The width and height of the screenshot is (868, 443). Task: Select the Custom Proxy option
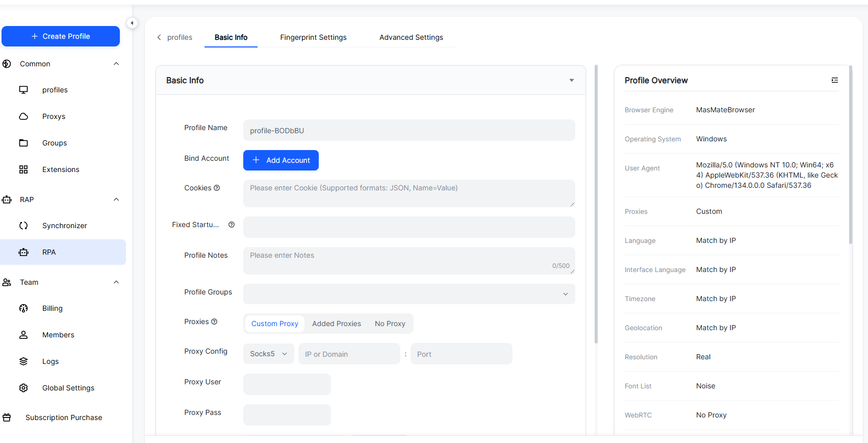(274, 324)
